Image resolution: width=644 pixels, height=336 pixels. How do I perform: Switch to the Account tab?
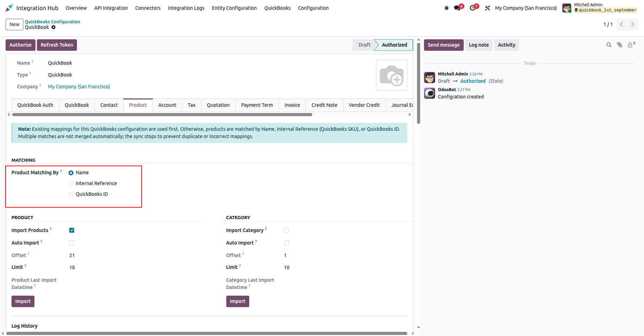[x=167, y=105]
